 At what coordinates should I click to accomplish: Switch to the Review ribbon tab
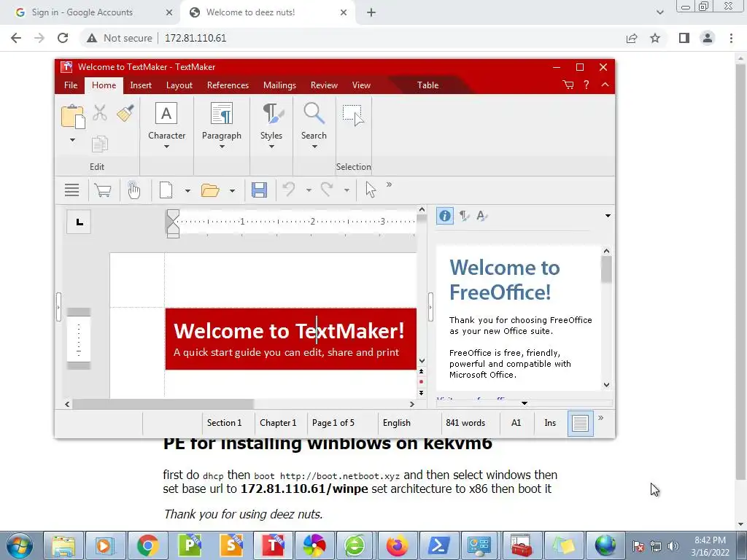[324, 85]
